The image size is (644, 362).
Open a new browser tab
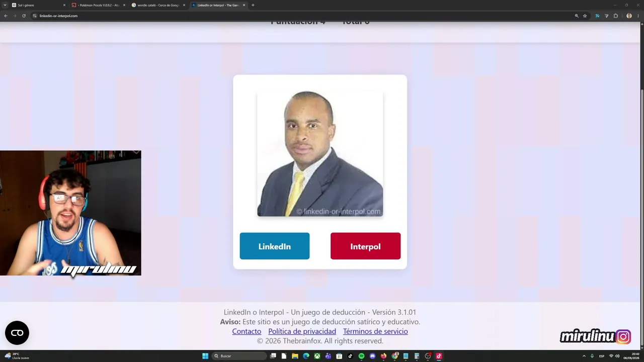(253, 5)
